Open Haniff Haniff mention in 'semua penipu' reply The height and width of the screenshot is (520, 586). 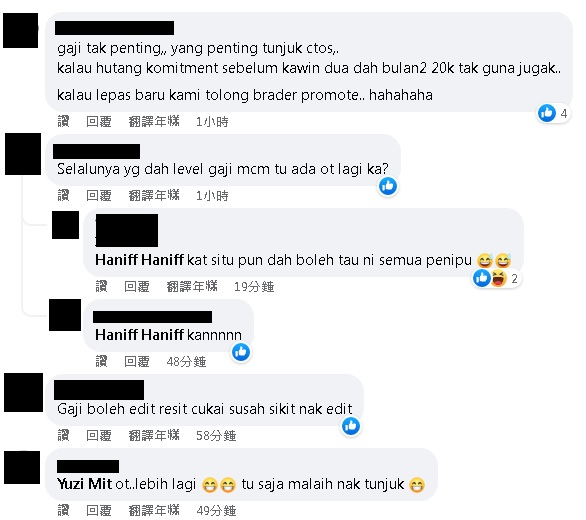pos(139,260)
